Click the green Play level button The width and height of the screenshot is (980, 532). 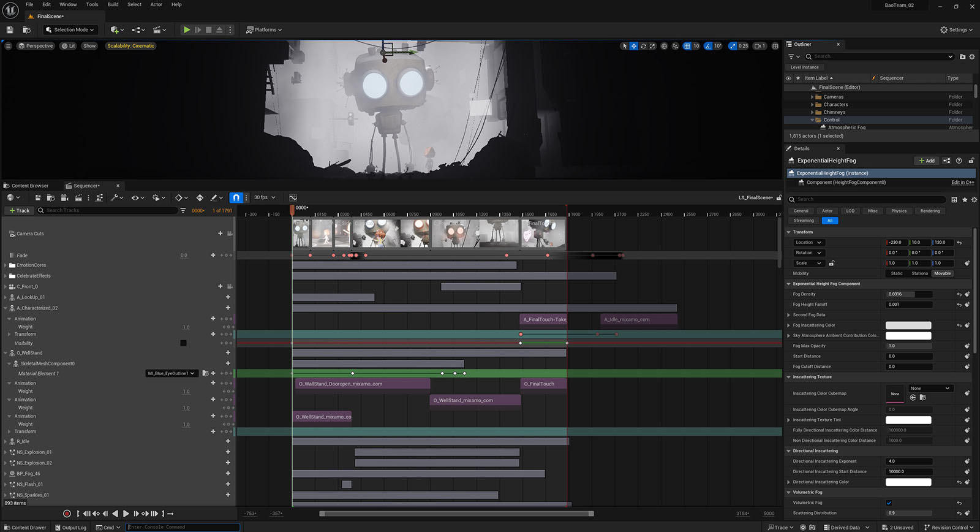point(187,29)
